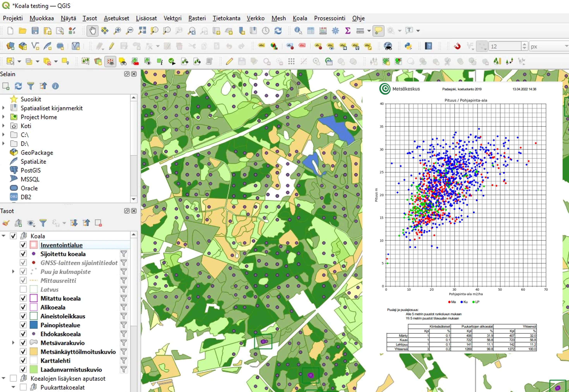Image resolution: width=569 pixels, height=392 pixels.
Task: Open the Prosessointi menu
Action: 330,18
